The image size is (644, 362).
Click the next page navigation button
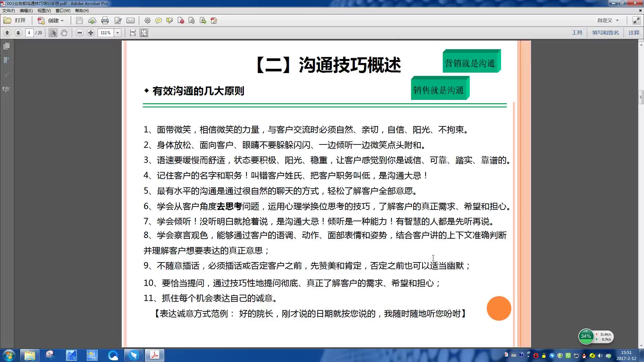(x=18, y=32)
